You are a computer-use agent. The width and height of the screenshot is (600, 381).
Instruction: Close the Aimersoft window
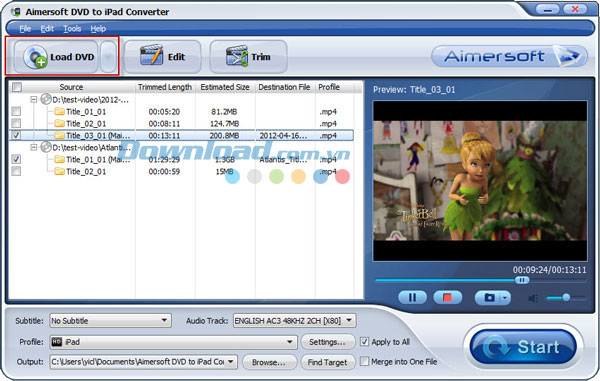[575, 9]
